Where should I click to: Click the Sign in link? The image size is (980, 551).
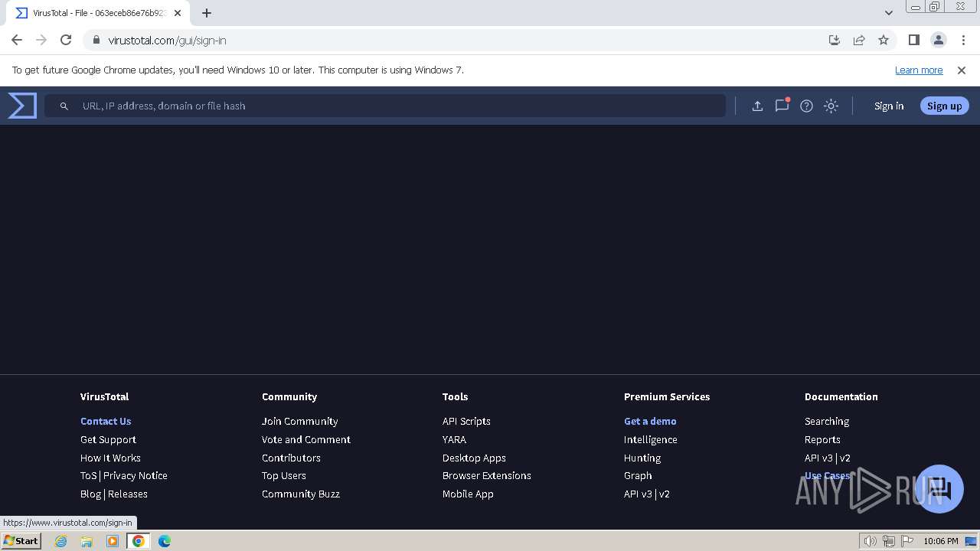[889, 106]
